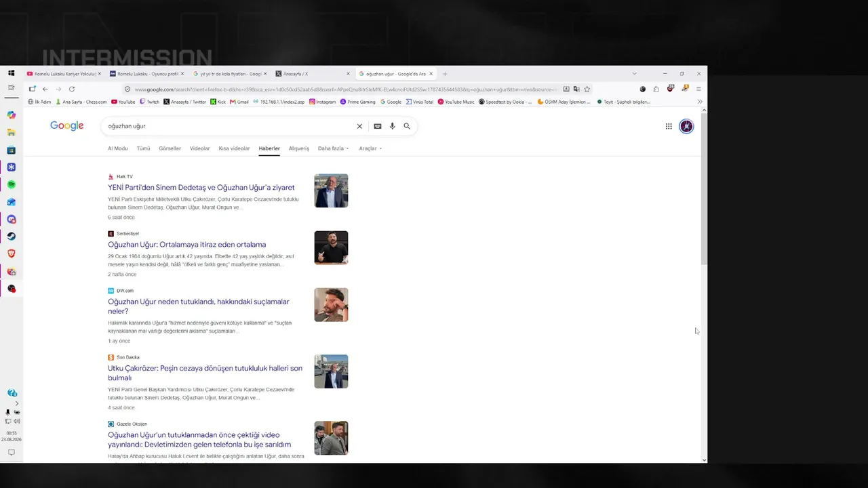Launch File Explorer from the taskbar
Viewport: 868px width, 488px height.
(x=12, y=133)
